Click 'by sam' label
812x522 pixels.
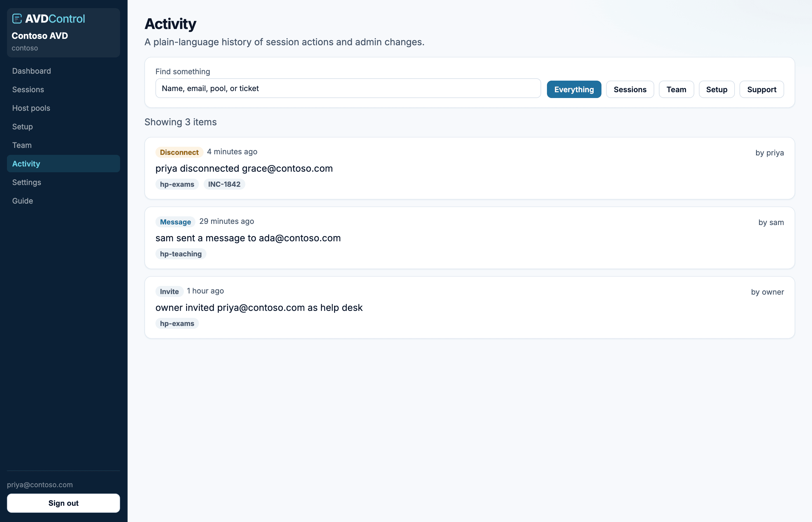771,222
